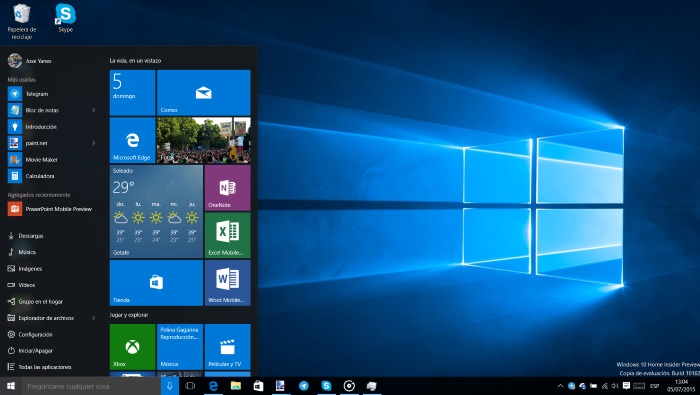Click the Telegram tray icon
Viewport: 700px width, 395px height.
(571, 386)
